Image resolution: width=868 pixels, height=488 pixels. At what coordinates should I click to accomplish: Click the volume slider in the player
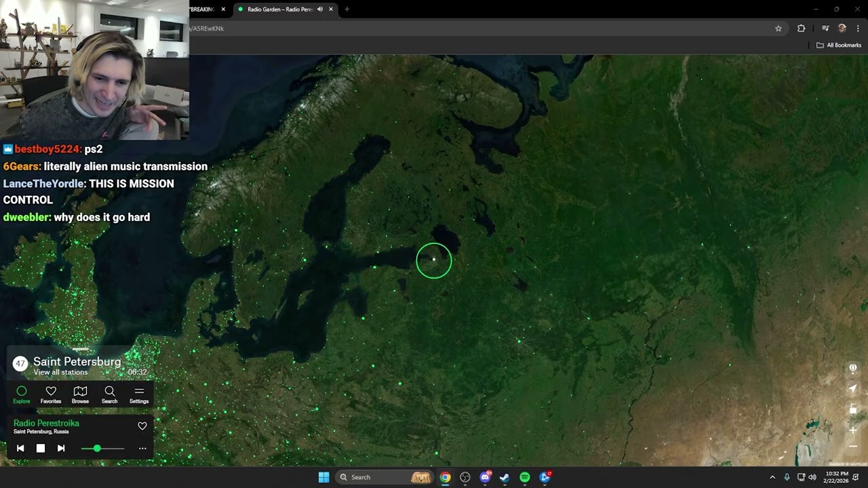(x=103, y=449)
